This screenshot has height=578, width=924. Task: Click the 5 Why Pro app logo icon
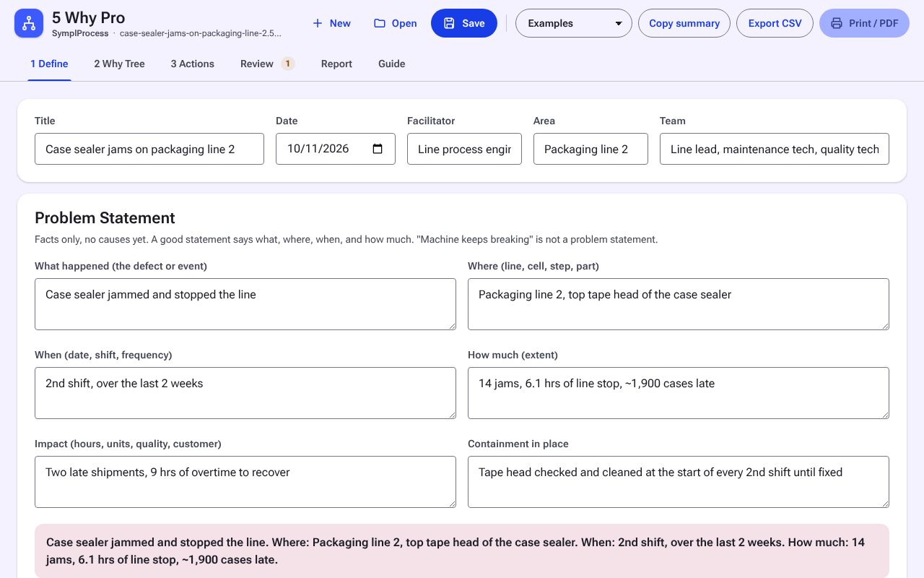coord(29,23)
